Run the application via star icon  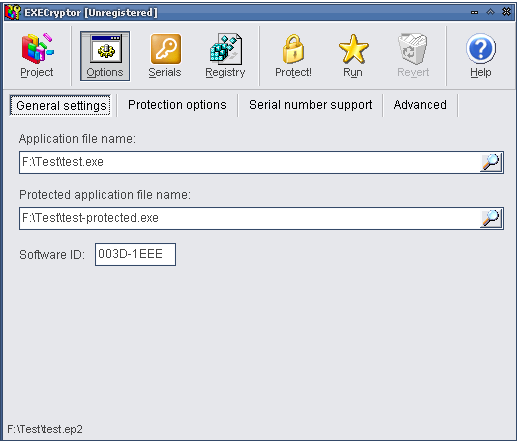pos(353,49)
